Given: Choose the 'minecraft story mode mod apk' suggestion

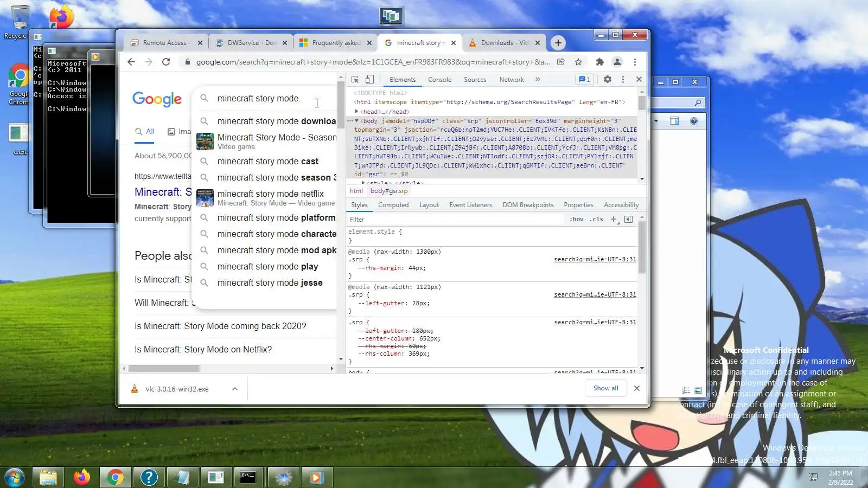Looking at the screenshot, I should [x=266, y=250].
